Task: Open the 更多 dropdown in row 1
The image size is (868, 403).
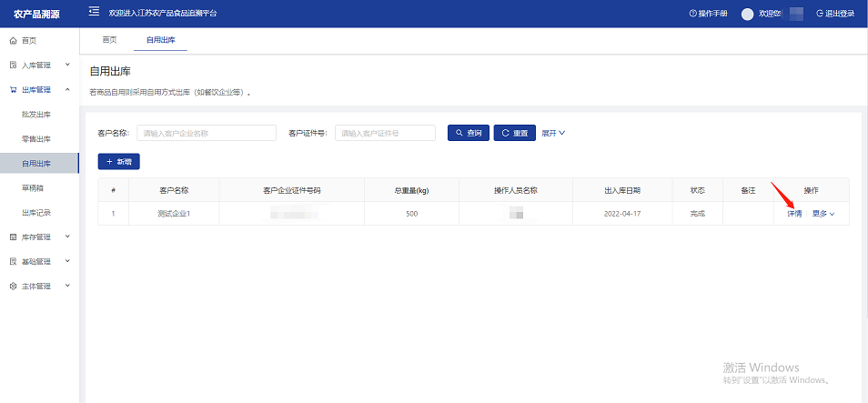Action: (823, 214)
